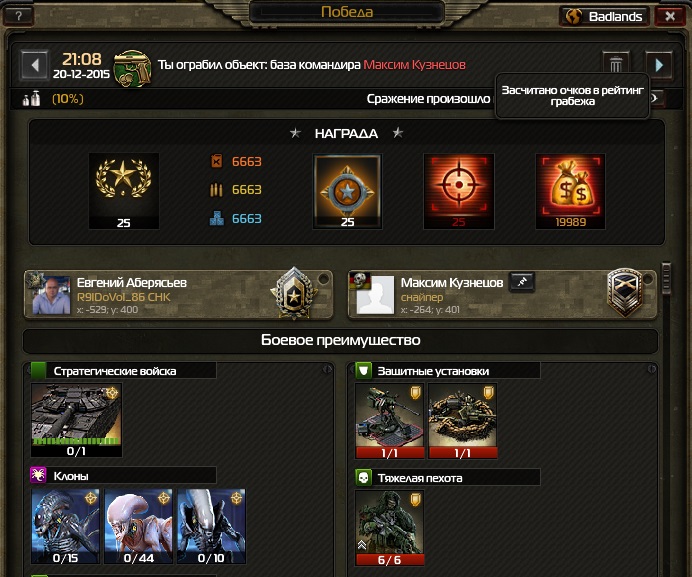The height and width of the screenshot is (577, 692).
Task: Click the pin icon beside Максим Кузнецов
Action: tap(522, 282)
